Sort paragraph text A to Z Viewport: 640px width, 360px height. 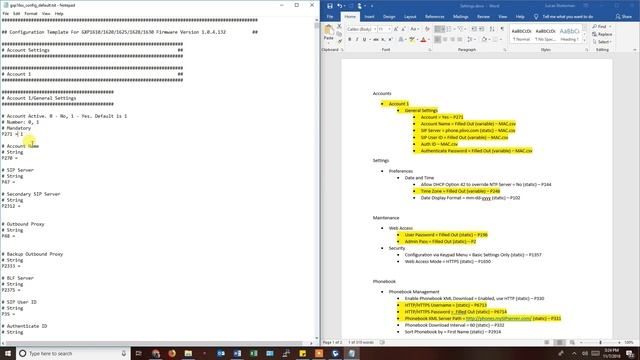pyautogui.click(x=492, y=29)
